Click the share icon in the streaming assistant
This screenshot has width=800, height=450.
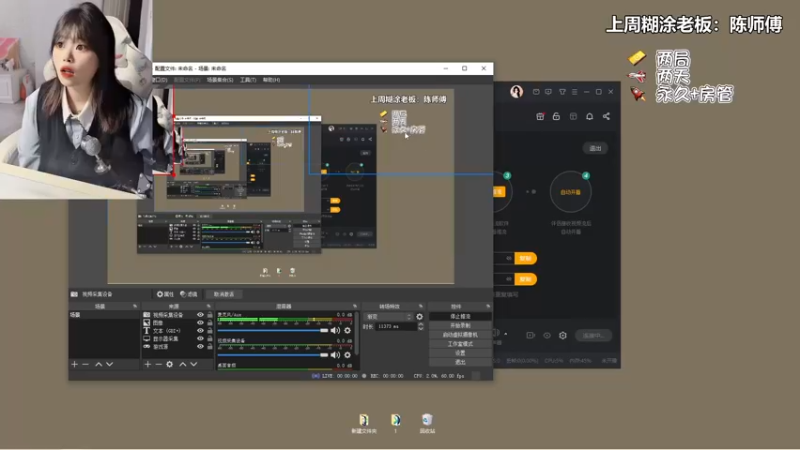click(606, 116)
